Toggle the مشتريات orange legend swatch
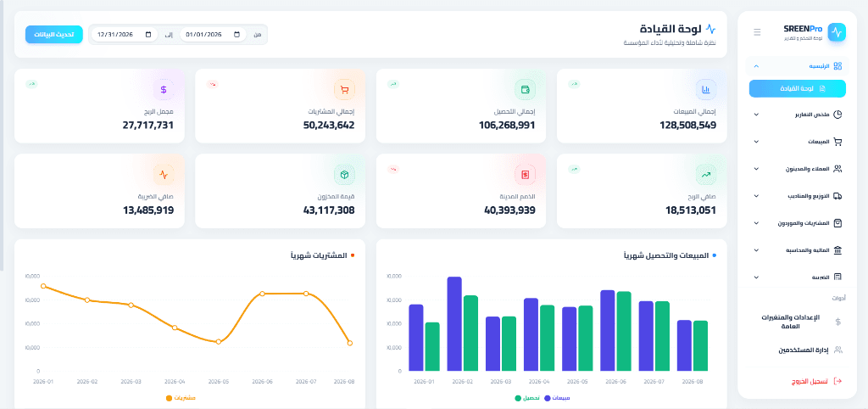The height and width of the screenshot is (409, 868). point(170,398)
